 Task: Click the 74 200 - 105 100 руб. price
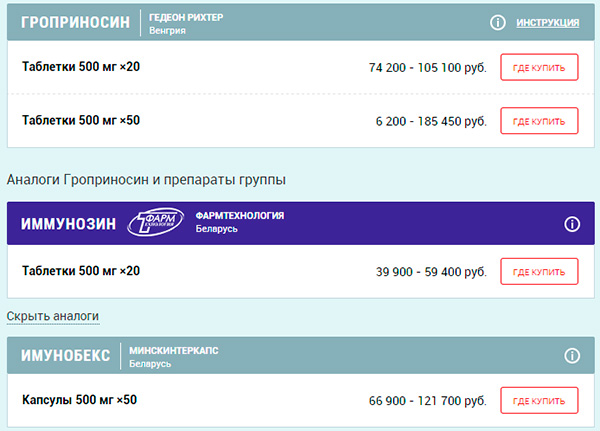point(428,67)
